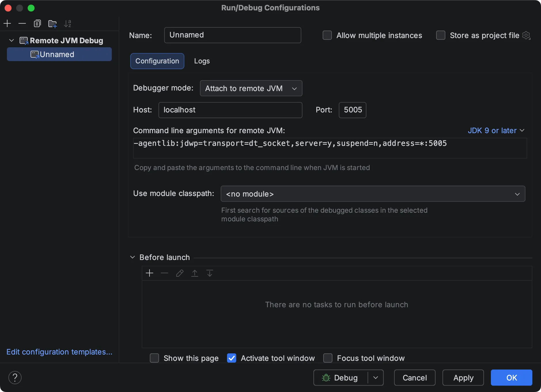The width and height of the screenshot is (541, 392).
Task: Add a Before launch task
Action: click(x=150, y=273)
